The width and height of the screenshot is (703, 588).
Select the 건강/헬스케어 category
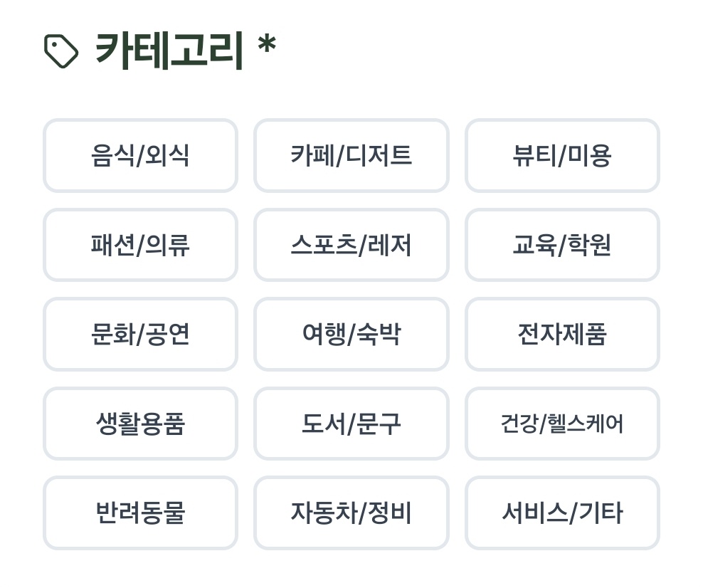pyautogui.click(x=562, y=424)
